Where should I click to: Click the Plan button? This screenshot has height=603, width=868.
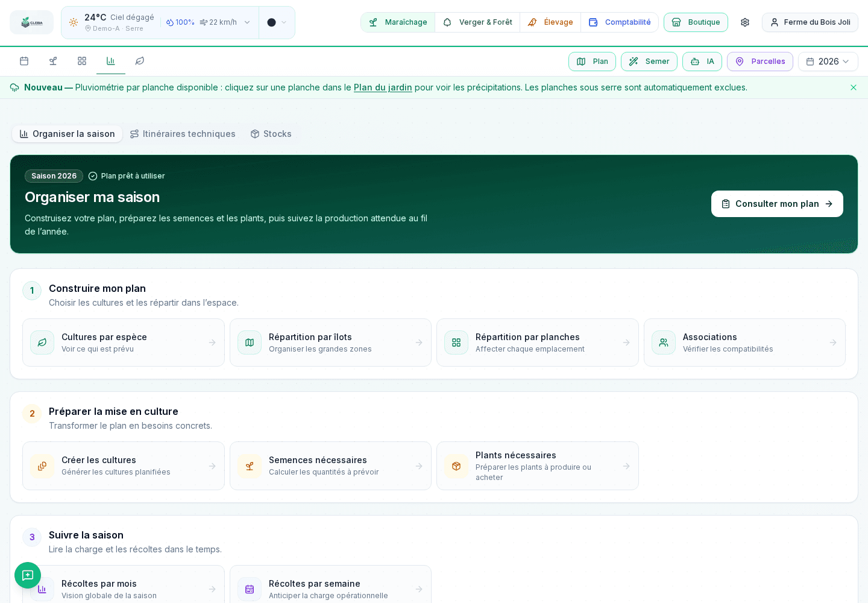(x=592, y=62)
